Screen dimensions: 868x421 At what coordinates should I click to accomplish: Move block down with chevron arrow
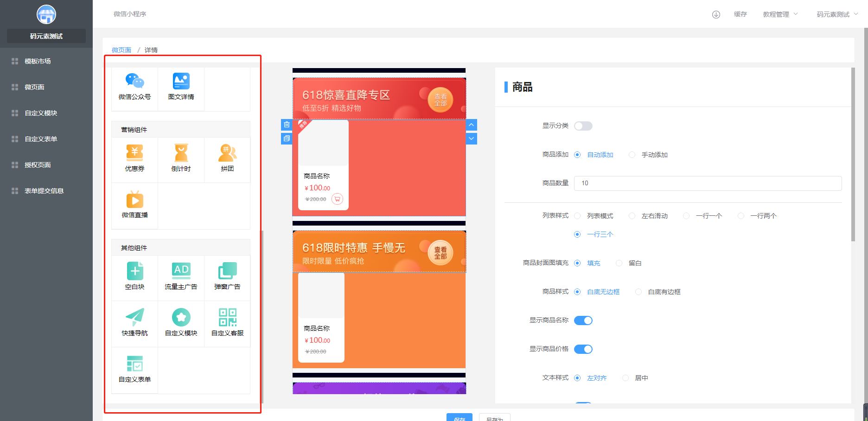471,138
